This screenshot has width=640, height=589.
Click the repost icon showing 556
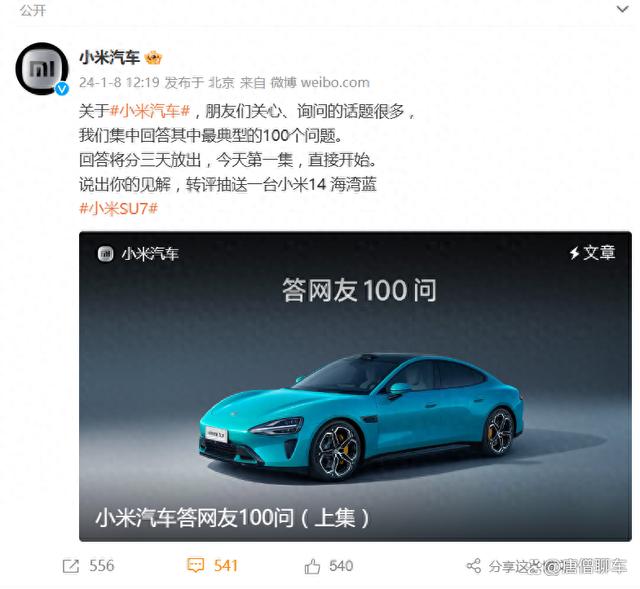tap(71, 566)
